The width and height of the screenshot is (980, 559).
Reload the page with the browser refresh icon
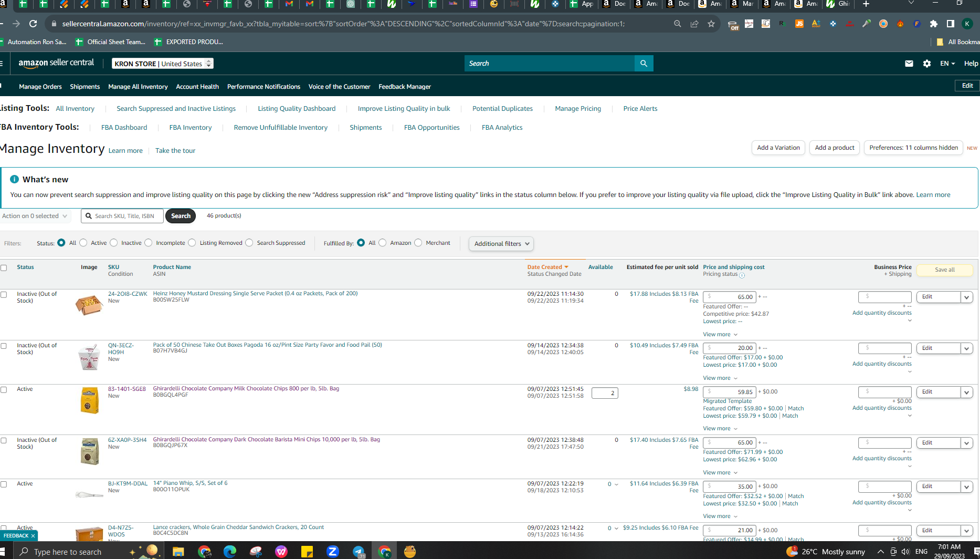coord(33,24)
